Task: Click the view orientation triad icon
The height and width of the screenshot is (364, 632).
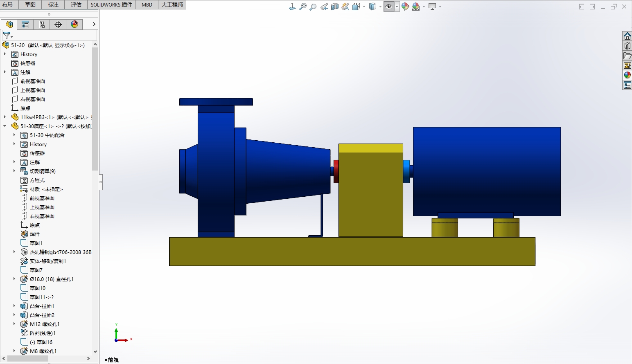Action: click(292, 7)
